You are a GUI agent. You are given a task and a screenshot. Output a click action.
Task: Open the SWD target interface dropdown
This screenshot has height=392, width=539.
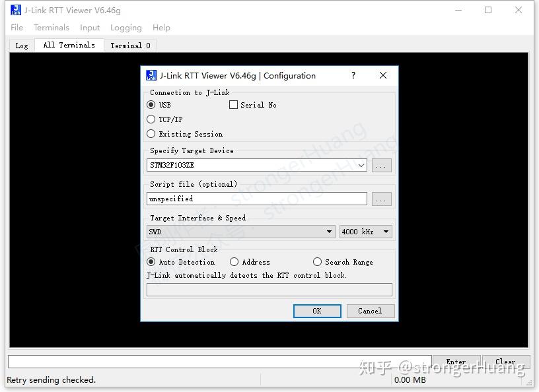(328, 231)
